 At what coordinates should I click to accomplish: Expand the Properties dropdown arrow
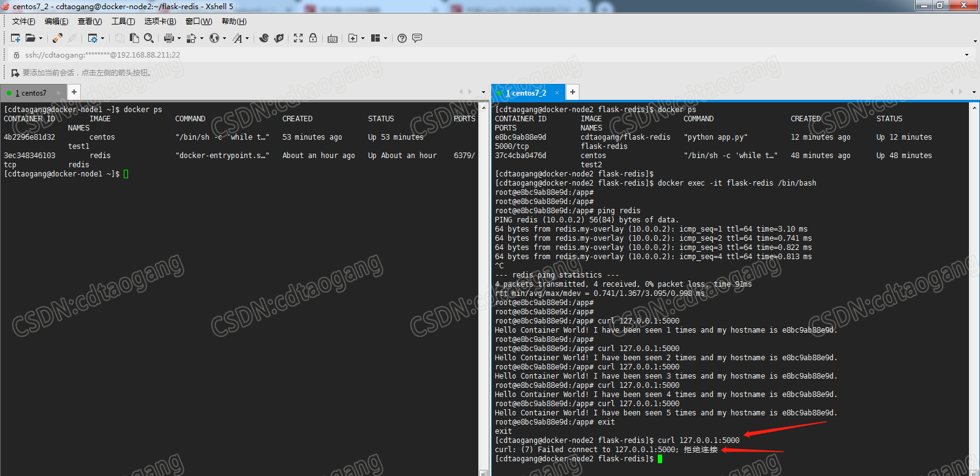click(102, 38)
